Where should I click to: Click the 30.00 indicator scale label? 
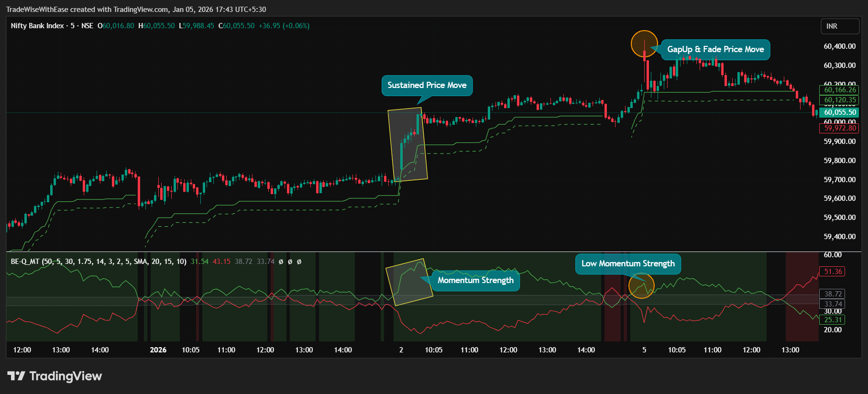[x=833, y=311]
